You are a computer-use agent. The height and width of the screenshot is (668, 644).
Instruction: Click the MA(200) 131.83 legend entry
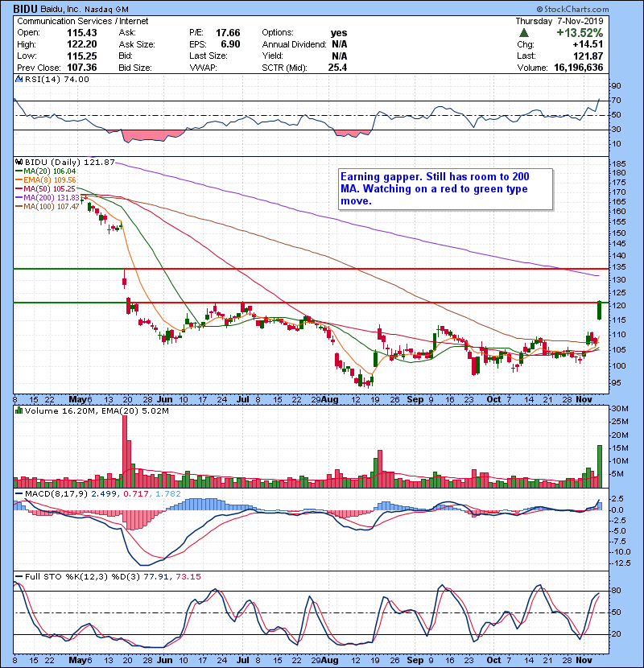tap(47, 198)
